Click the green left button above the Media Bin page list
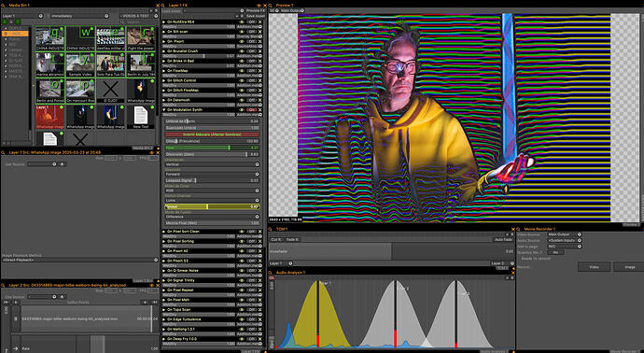Image resolution: width=644 pixels, height=353 pixels. click(x=5, y=22)
